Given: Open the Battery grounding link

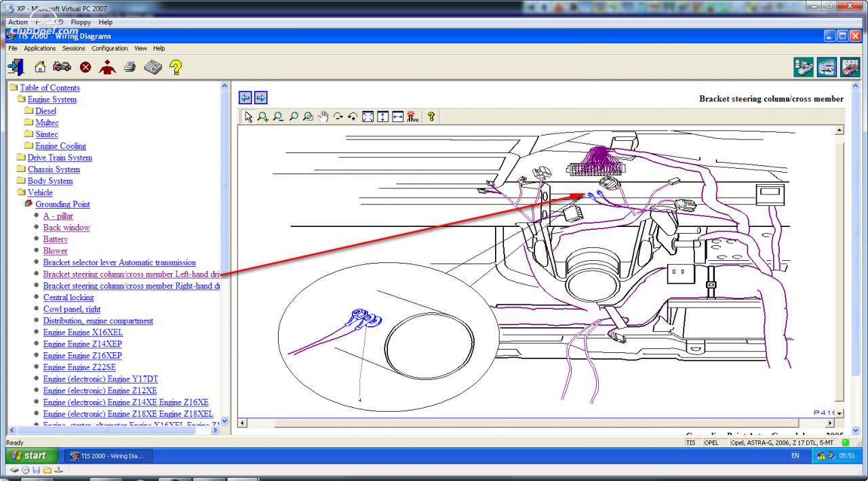Looking at the screenshot, I should coord(56,239).
